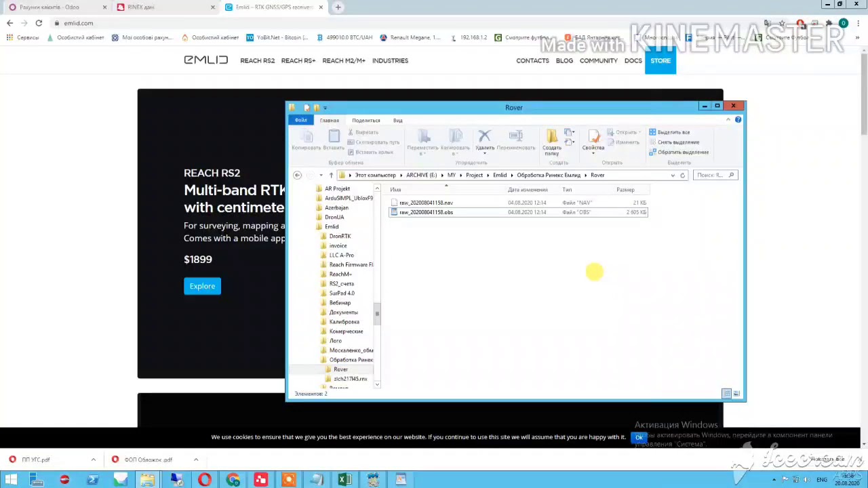868x488 pixels.
Task: Expand the Delete (Удалить) dropdown arrow
Action: point(484,152)
